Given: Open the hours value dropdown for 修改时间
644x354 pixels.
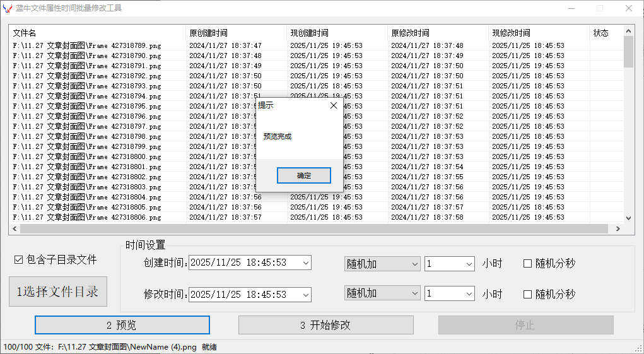Looking at the screenshot, I should pyautogui.click(x=469, y=293).
